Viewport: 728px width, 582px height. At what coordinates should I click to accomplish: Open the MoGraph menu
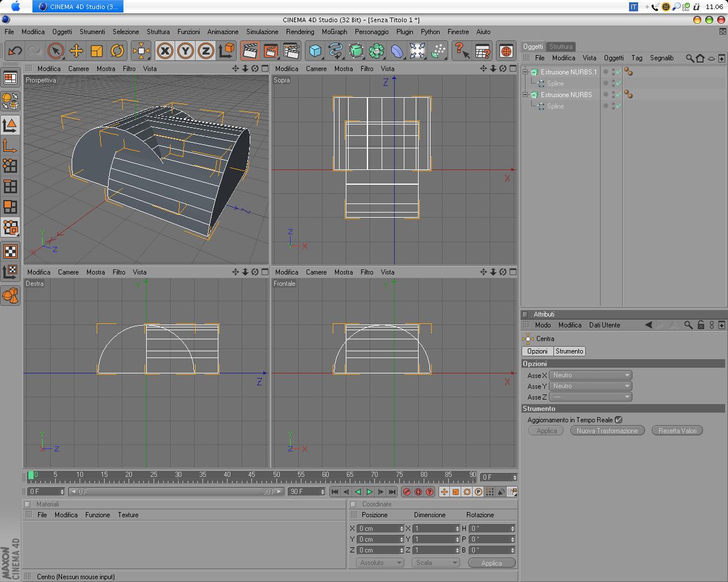(334, 32)
